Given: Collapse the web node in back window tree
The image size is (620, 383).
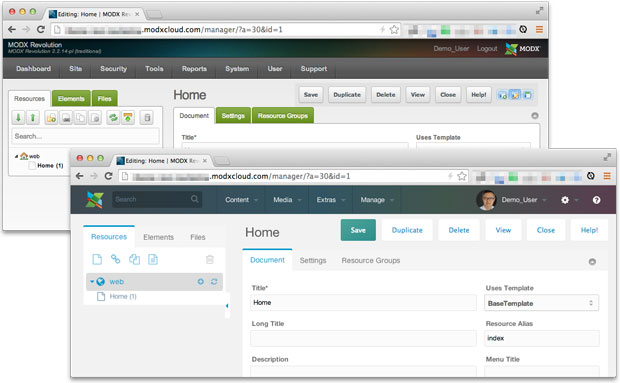Looking at the screenshot, I should [16, 156].
